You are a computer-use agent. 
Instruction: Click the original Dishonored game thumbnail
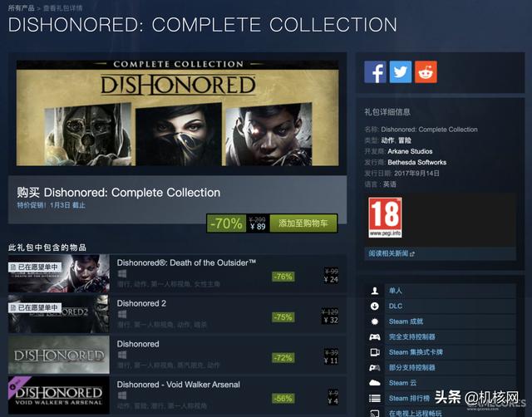59,355
